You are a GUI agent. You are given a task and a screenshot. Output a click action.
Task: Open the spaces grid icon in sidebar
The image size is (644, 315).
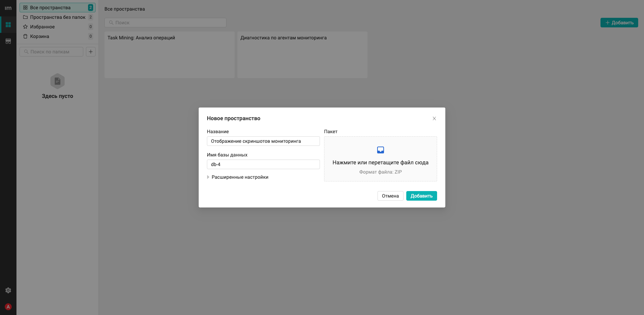[8, 25]
